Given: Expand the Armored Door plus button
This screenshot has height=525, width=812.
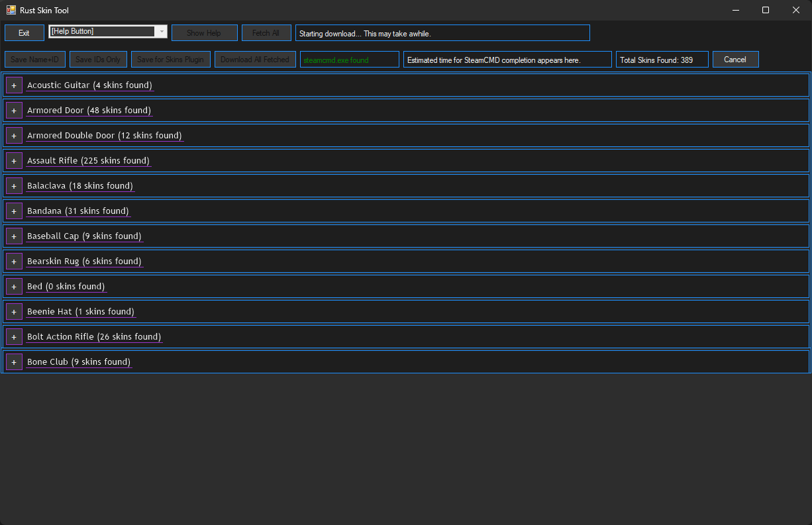Looking at the screenshot, I should tap(14, 111).
